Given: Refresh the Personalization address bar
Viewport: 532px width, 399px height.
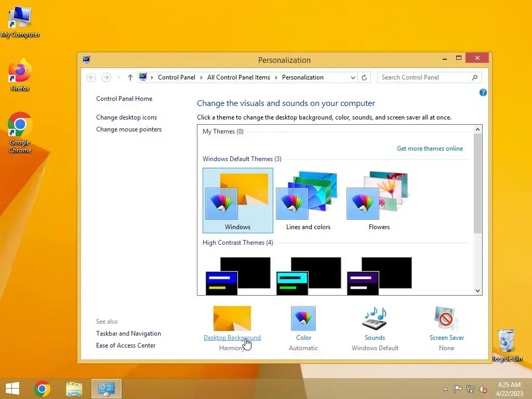Looking at the screenshot, I should coord(364,77).
